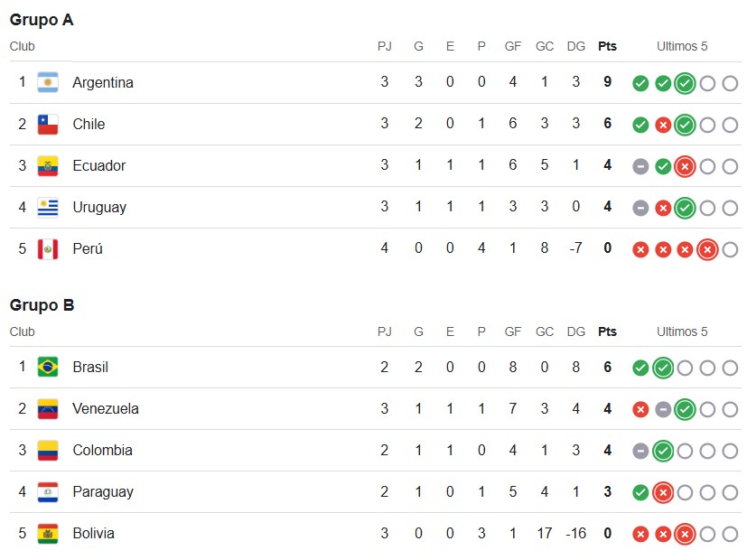The image size is (747, 560).
Task: Click the Uruguay flag icon
Action: tap(48, 207)
